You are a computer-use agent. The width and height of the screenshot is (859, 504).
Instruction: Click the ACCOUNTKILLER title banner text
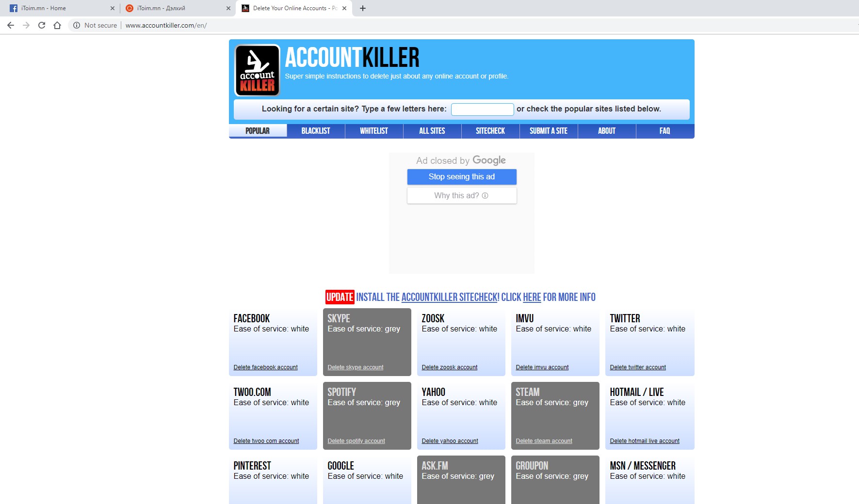352,57
